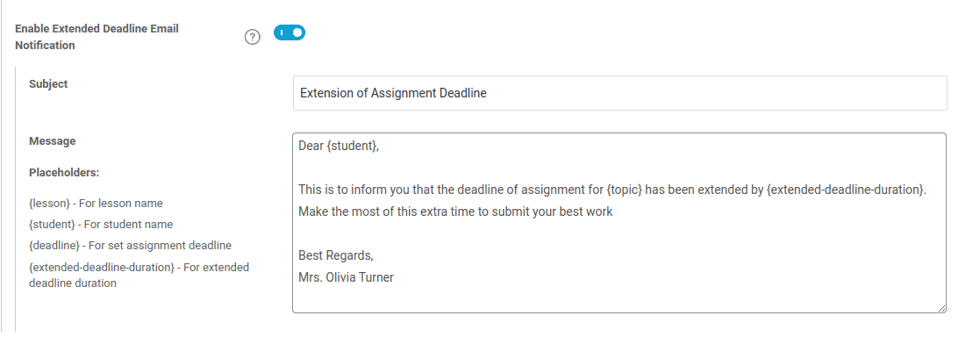The width and height of the screenshot is (980, 337).
Task: Click the Message label
Action: [x=52, y=141]
